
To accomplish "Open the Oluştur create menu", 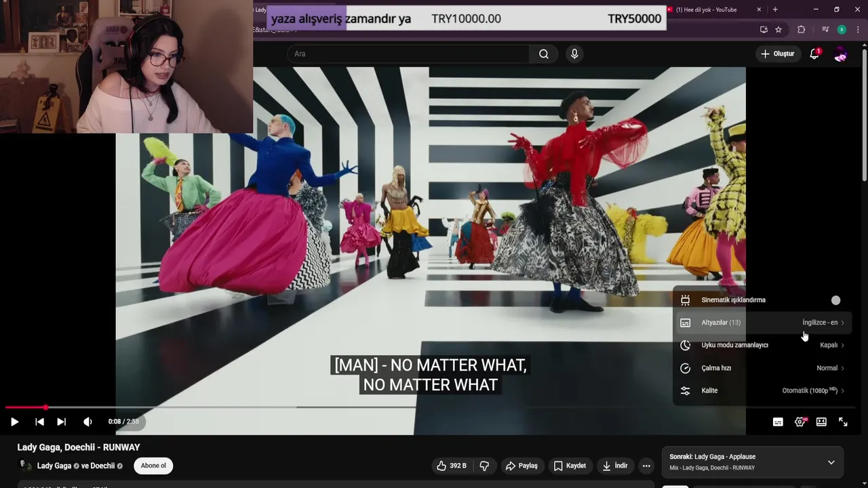I will (x=777, y=54).
